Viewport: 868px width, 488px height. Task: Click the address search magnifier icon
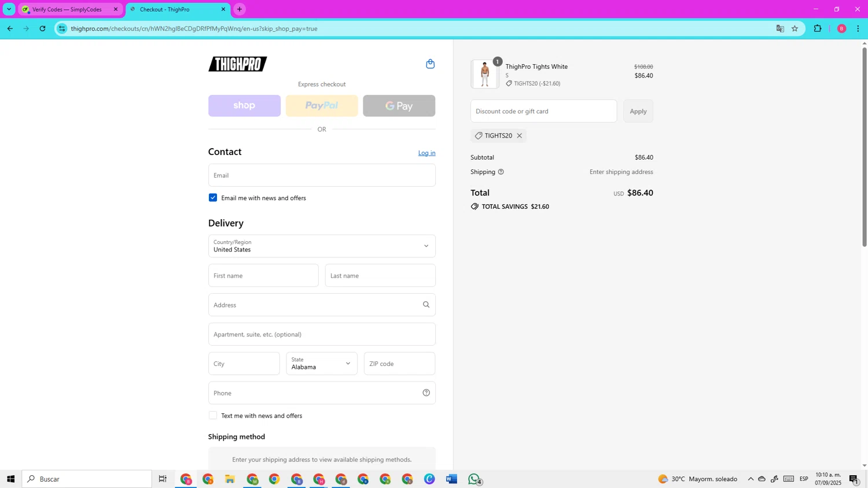tap(426, 305)
